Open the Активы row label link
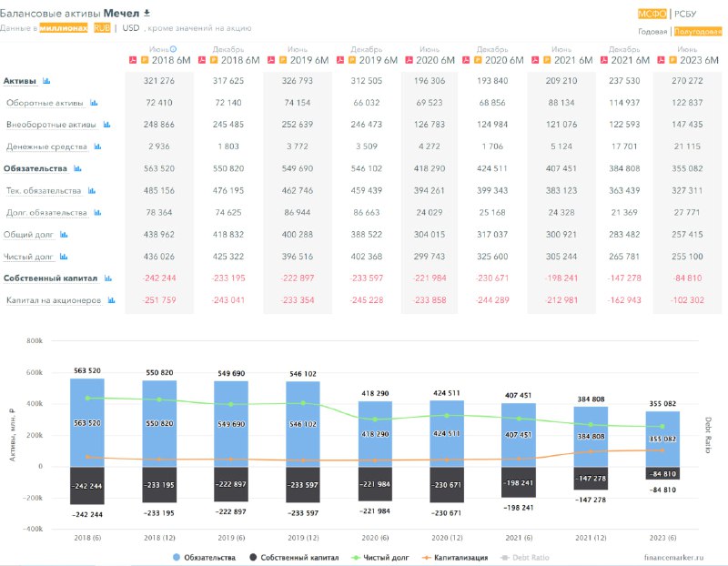The width and height of the screenshot is (728, 566). (19, 81)
